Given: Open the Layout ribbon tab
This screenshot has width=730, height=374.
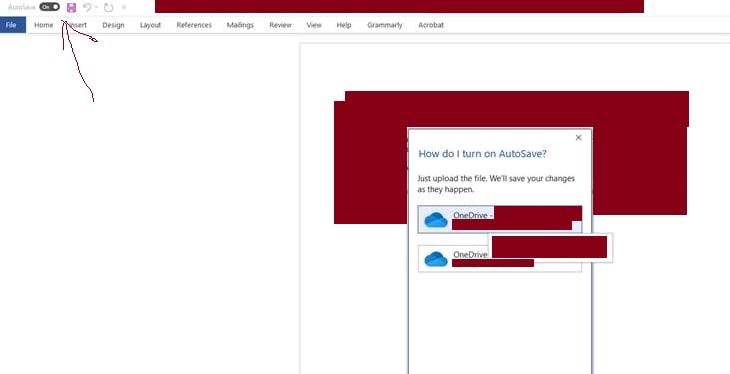Looking at the screenshot, I should [150, 25].
